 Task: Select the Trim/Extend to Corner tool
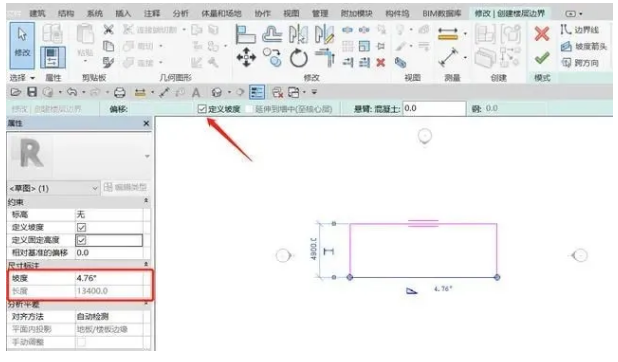pos(325,58)
